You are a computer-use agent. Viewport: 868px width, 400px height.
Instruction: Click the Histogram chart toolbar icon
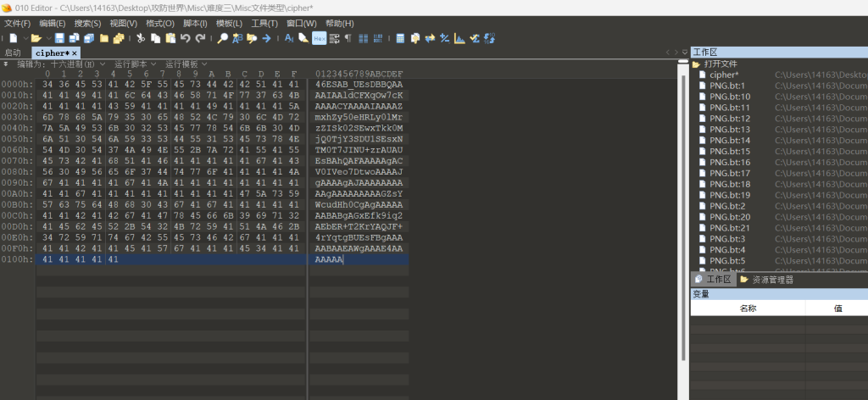click(x=459, y=38)
